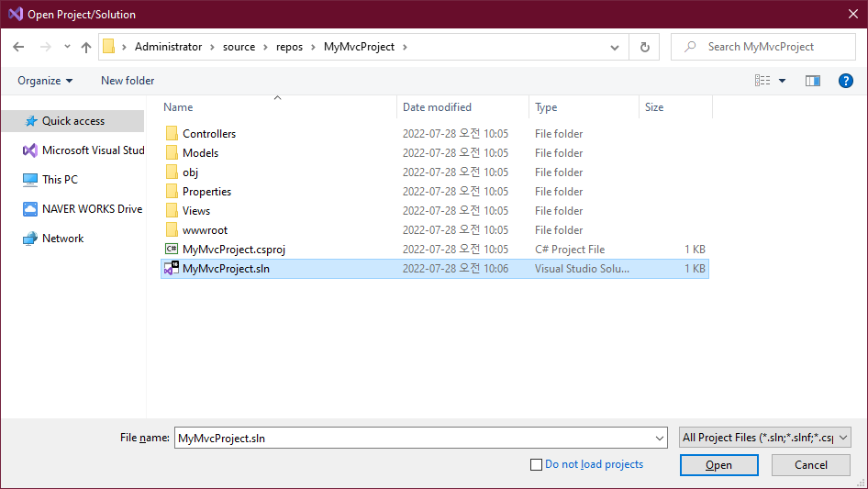Expand the chevron after repos breadcrumb
The height and width of the screenshot is (489, 868).
pyautogui.click(x=313, y=47)
